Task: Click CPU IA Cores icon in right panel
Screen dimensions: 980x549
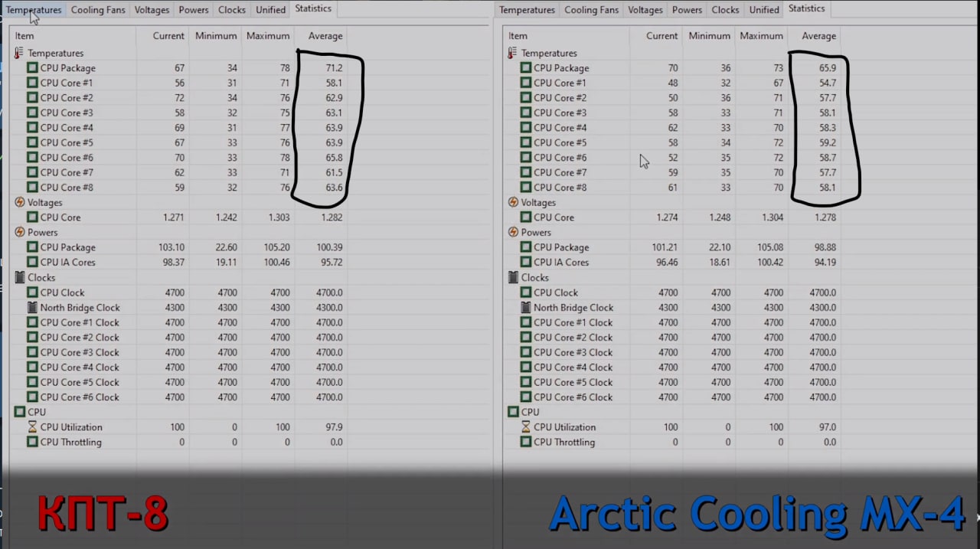Action: [x=525, y=262]
